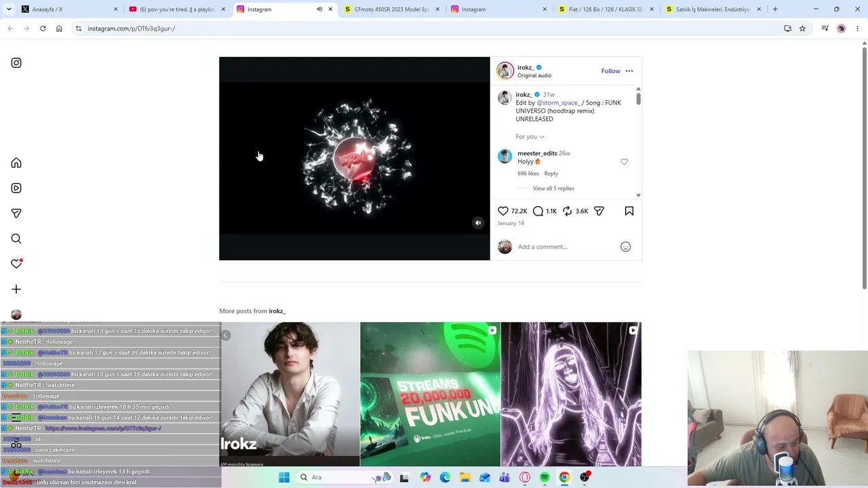Go to Chrome home page
Viewport: 868px width, 488px height.
(x=59, y=28)
